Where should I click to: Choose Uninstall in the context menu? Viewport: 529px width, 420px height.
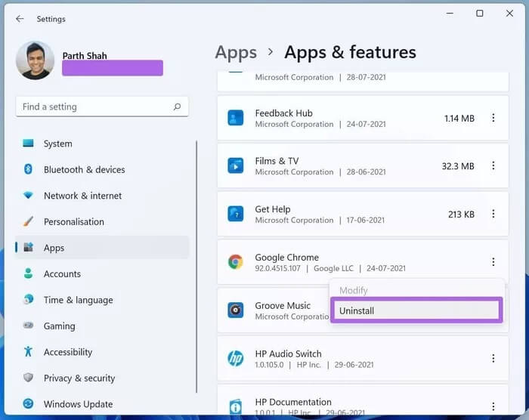click(416, 310)
